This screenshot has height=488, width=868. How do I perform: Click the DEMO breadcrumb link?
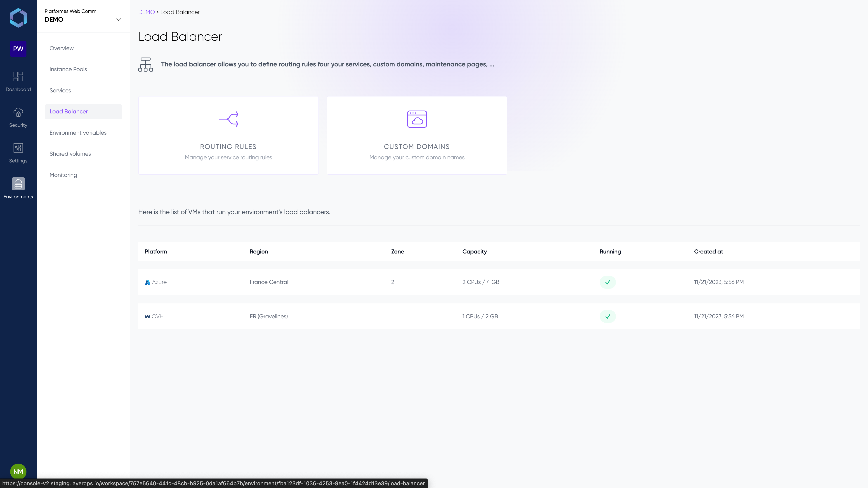[146, 12]
